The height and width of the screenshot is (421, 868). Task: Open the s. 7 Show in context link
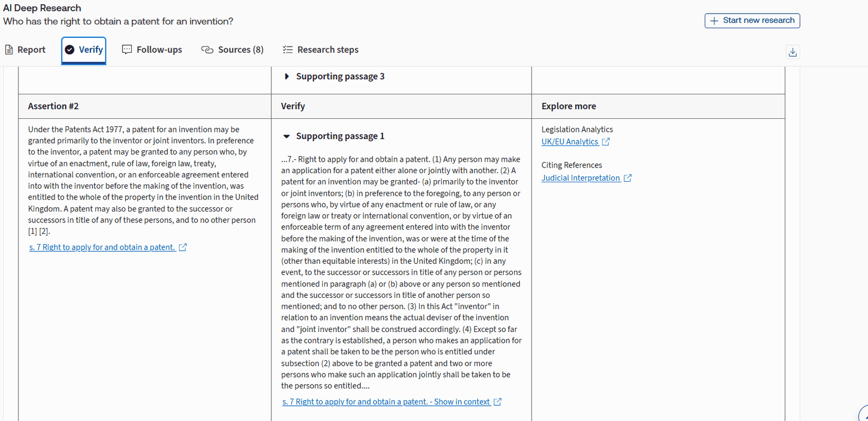pyautogui.click(x=386, y=402)
